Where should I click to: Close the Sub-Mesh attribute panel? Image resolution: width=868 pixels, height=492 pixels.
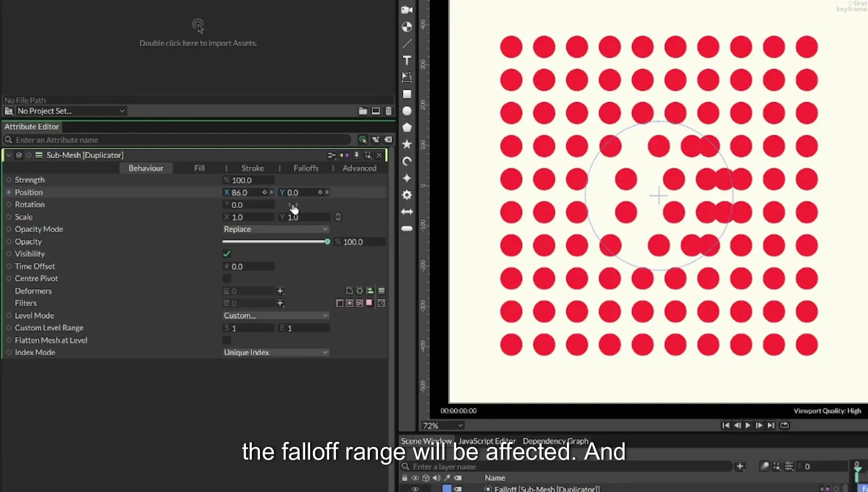tap(379, 155)
